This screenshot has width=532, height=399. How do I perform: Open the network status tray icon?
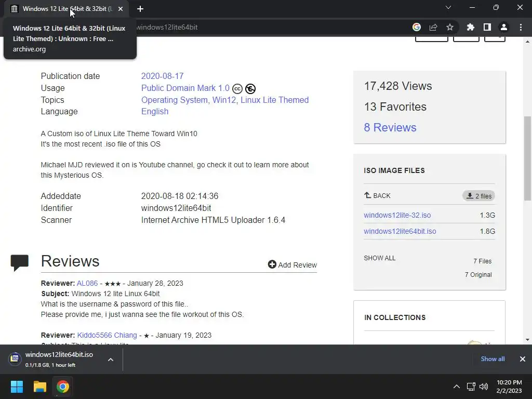471,387
